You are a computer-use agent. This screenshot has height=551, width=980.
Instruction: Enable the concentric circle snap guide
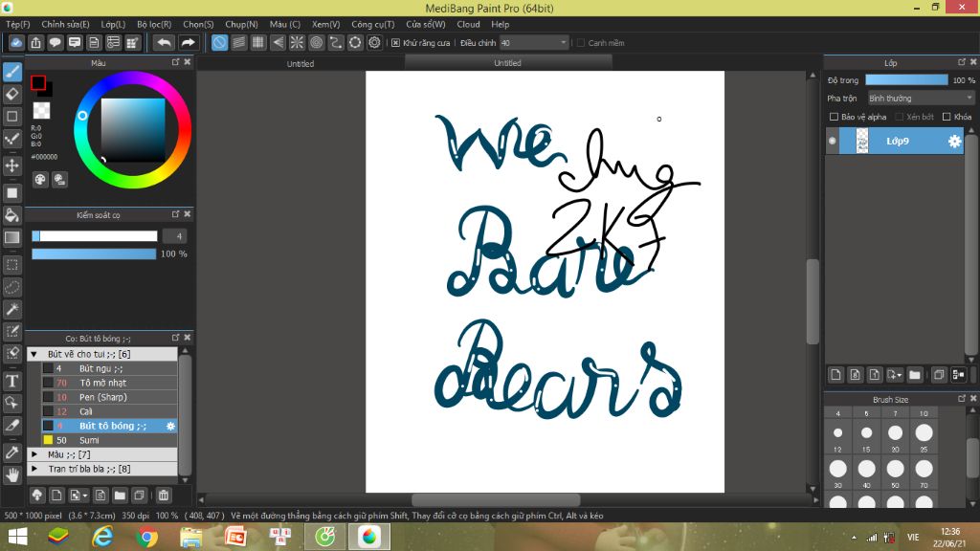point(316,42)
